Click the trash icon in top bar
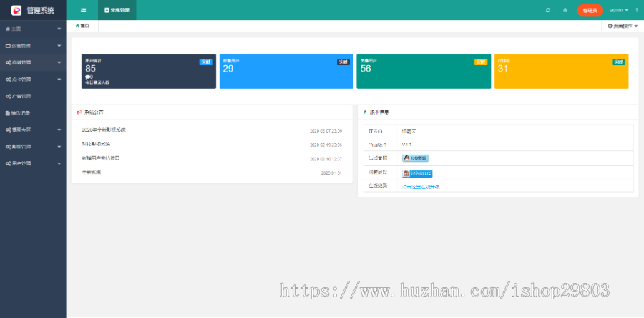Viewport: 644px width, 318px height. click(565, 10)
